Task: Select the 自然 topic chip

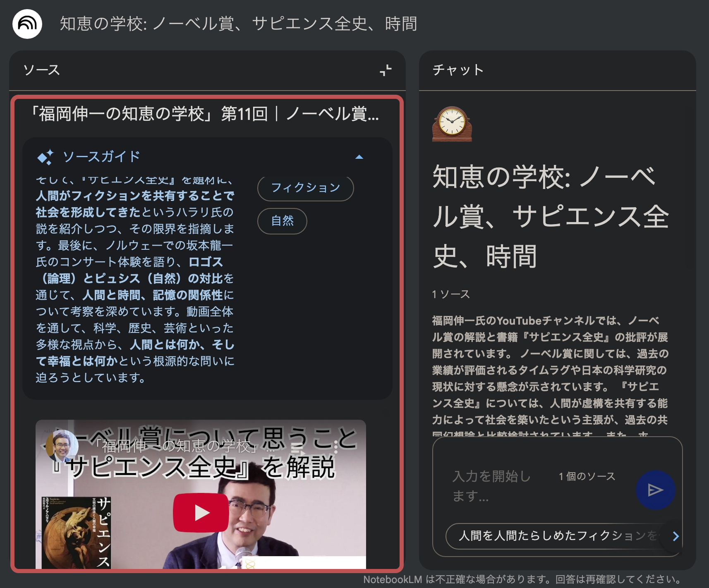Action: (283, 221)
